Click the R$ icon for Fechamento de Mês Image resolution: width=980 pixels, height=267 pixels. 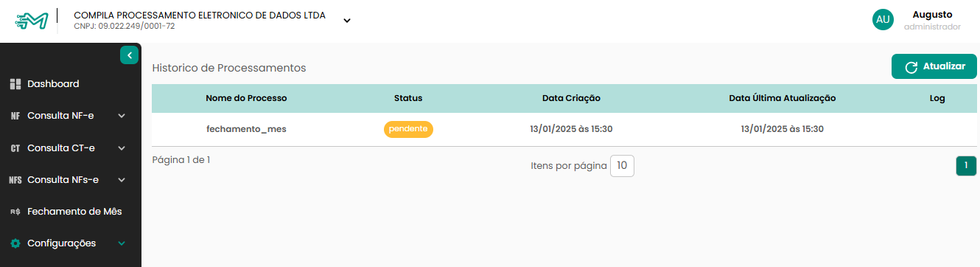15,212
